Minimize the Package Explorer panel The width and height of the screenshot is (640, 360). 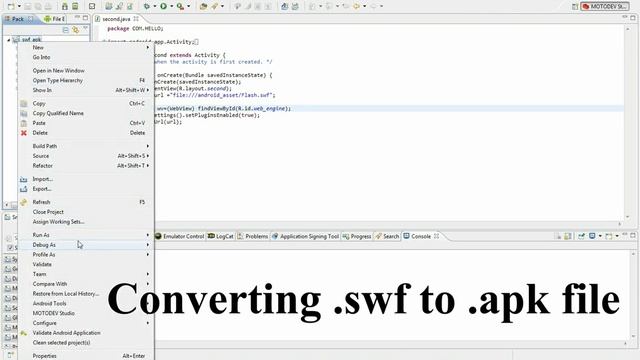tap(77, 18)
